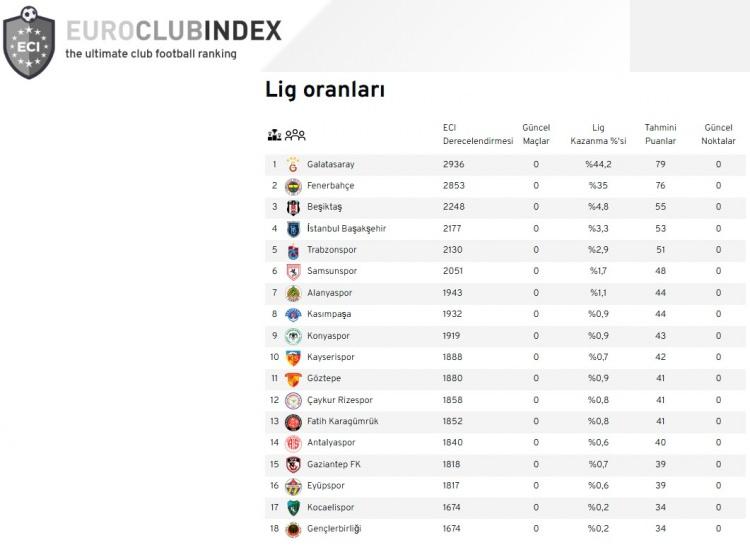Select the teams group icon in header
Screen dimensions: 750x547
(295, 135)
